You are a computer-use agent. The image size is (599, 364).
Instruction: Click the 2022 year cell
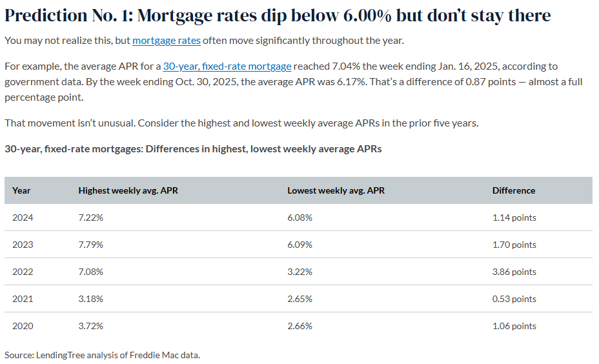point(23,272)
